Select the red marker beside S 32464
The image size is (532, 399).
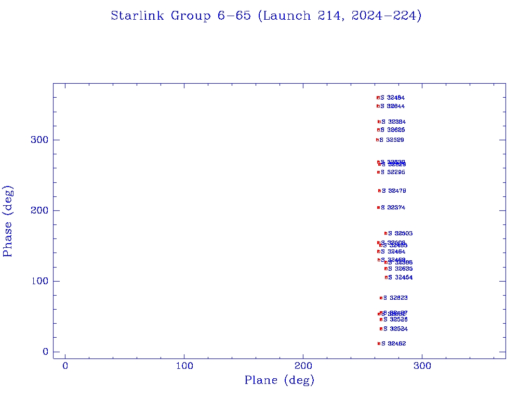click(378, 252)
